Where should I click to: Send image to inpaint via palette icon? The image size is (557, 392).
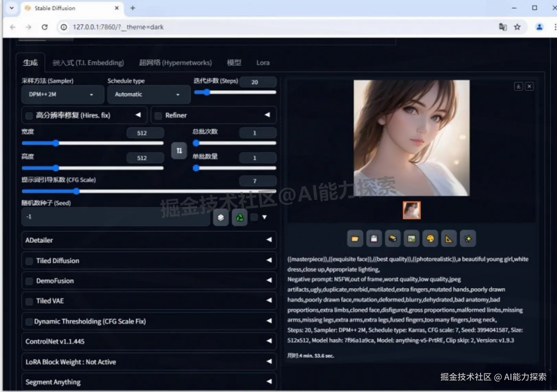(x=430, y=238)
